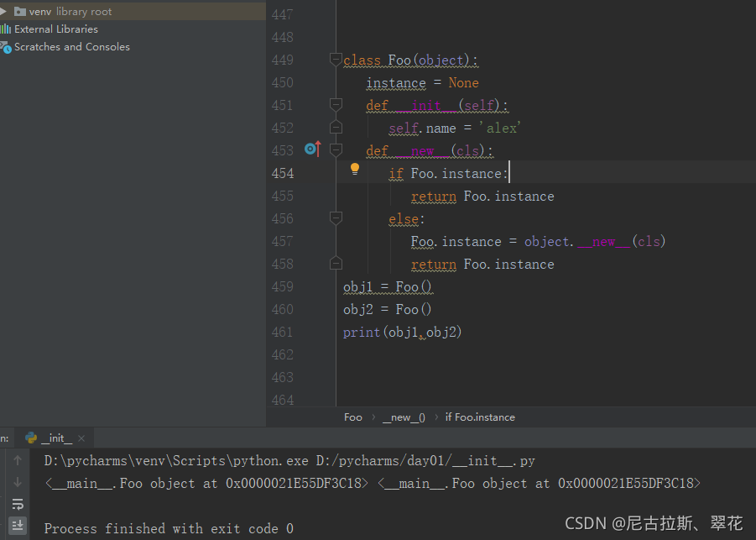This screenshot has width=756, height=540.
Task: Click the down arrow in run console
Action: pos(18,482)
